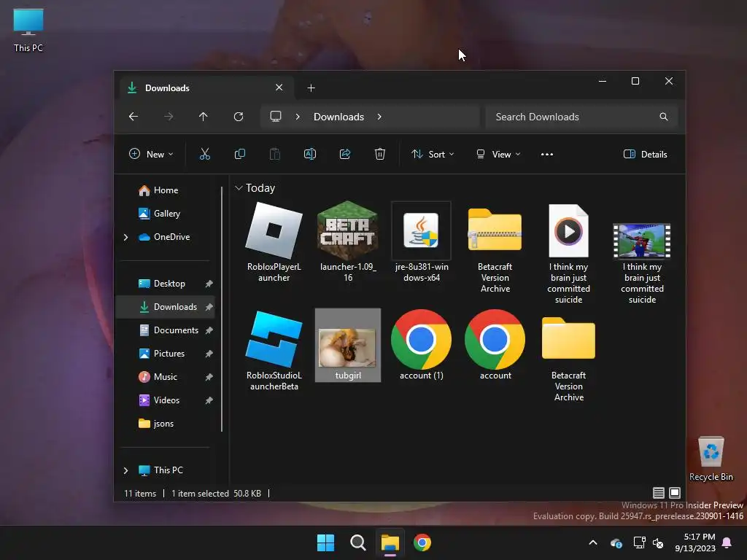The width and height of the screenshot is (747, 560).
Task: Toggle the Details pane
Action: (646, 155)
